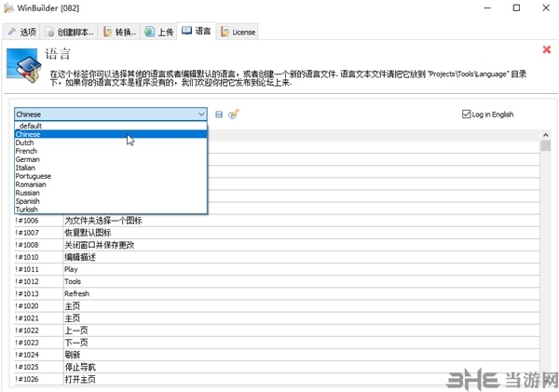This screenshot has width=559, height=392.
Task: Select the row ID !#1013
Action: tap(39, 293)
